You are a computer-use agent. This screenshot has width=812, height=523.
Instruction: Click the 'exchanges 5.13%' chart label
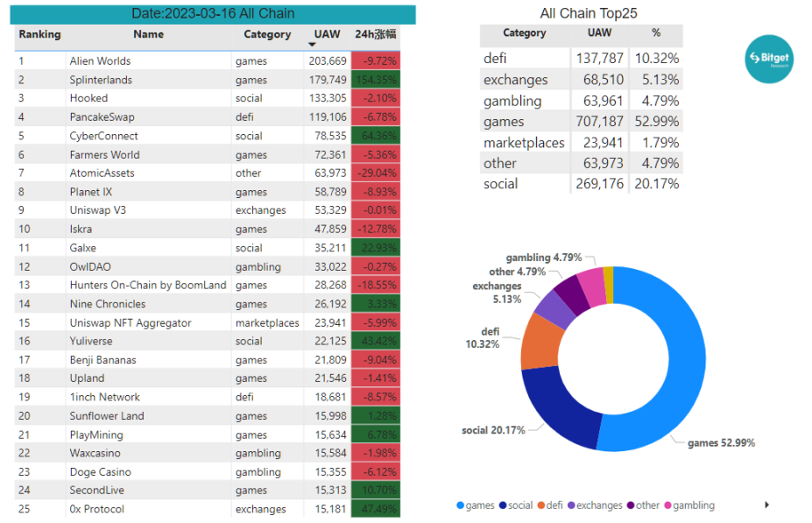tap(498, 293)
